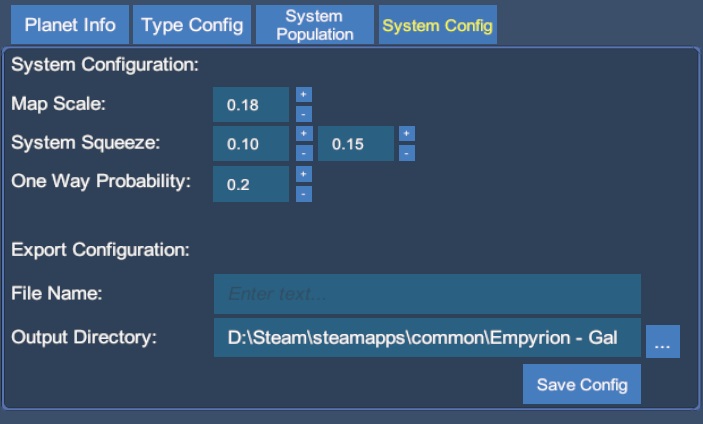
Task: Focus the second System Squeeze field (0.15)
Action: (x=355, y=144)
